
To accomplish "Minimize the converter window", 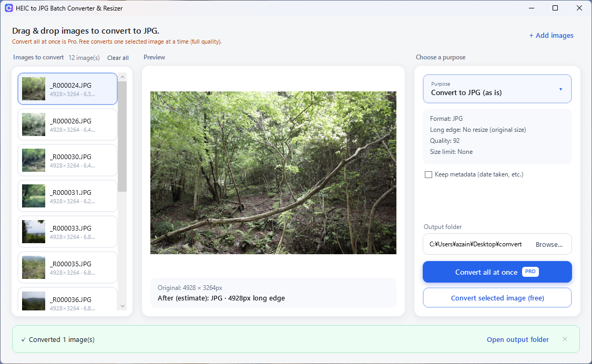I will 531,8.
